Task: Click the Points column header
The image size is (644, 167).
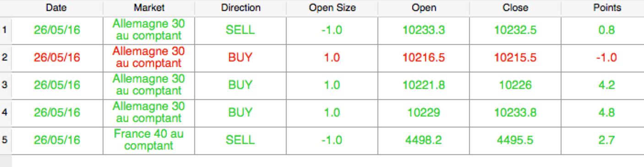Action: pos(607,8)
